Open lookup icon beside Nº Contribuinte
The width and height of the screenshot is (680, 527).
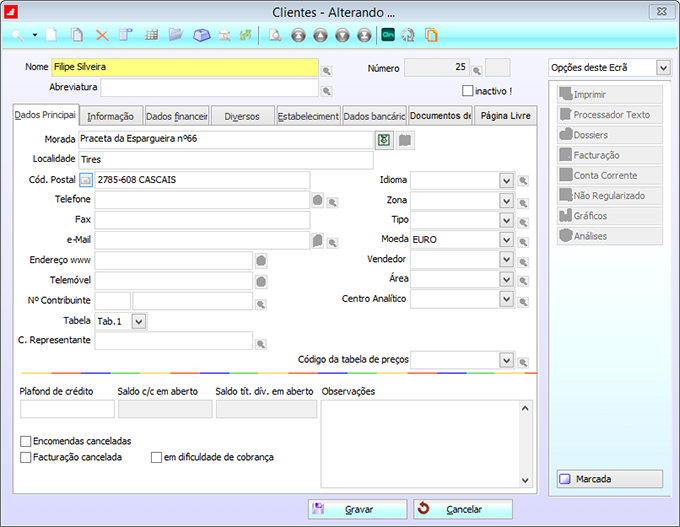261,304
